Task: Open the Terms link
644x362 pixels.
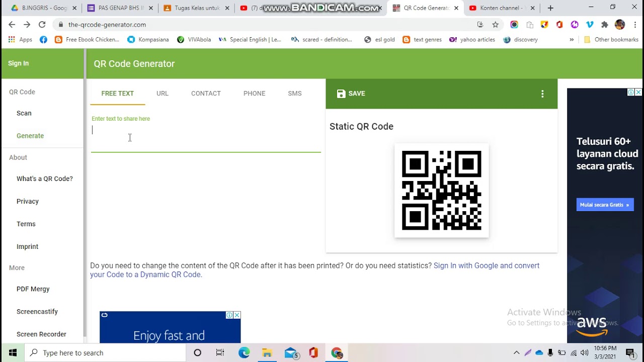Action: [x=26, y=224]
